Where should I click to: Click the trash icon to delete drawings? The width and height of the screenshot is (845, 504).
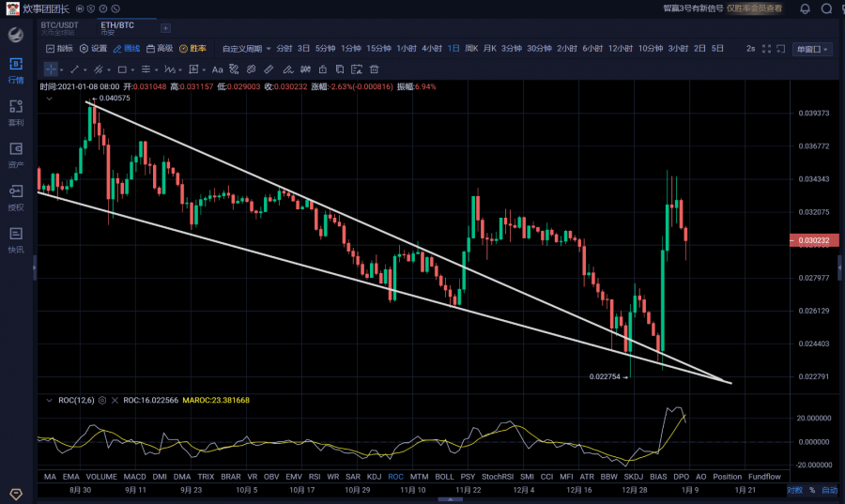(375, 69)
